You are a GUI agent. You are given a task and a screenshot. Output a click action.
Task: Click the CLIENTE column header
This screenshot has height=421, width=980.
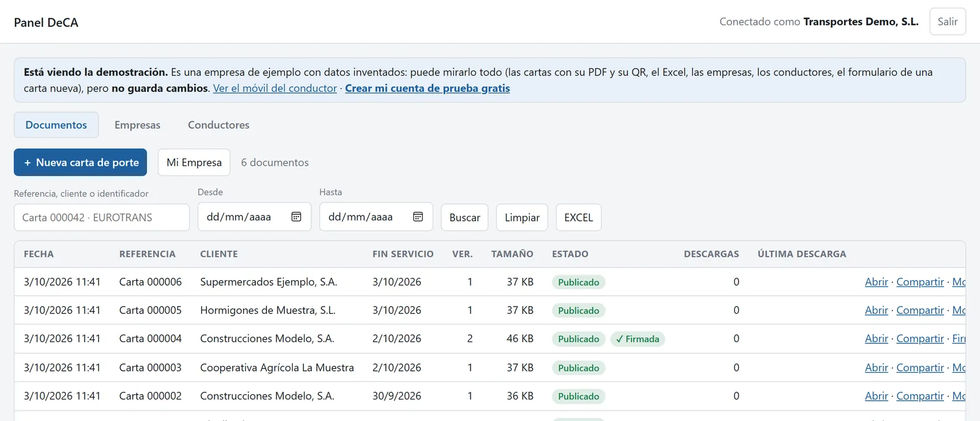[219, 254]
